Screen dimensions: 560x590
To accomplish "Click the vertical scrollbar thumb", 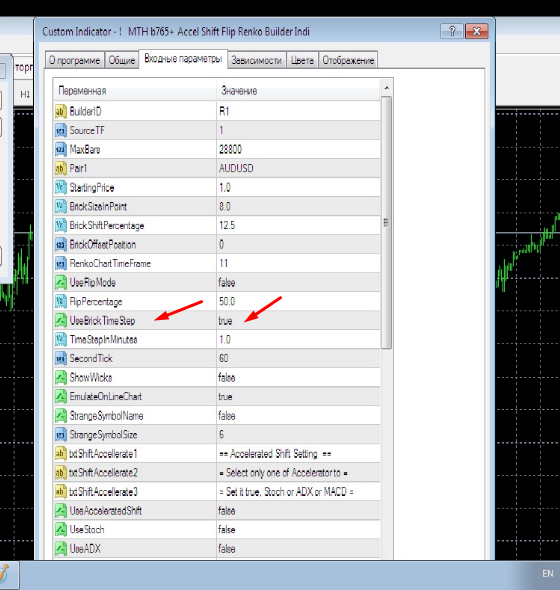I will tap(386, 223).
